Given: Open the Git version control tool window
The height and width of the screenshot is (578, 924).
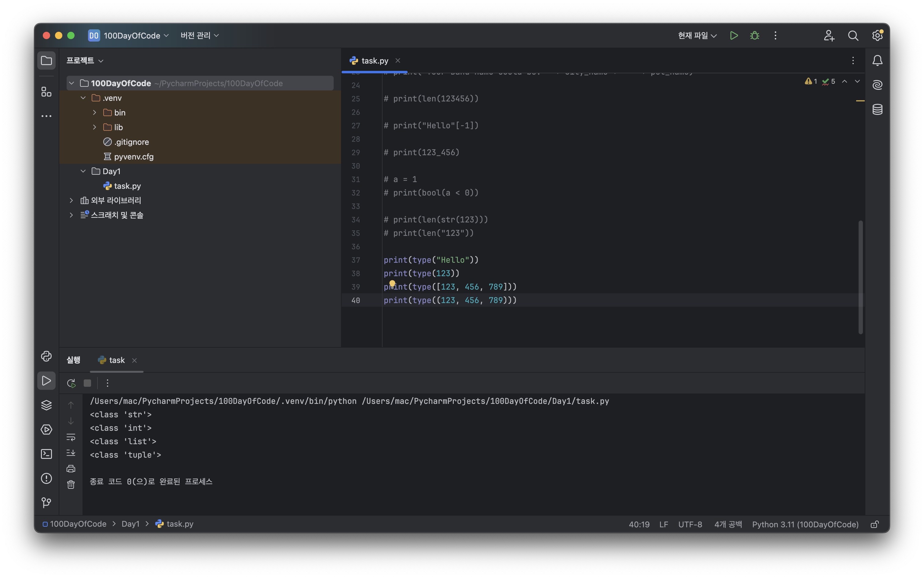Looking at the screenshot, I should click(x=46, y=502).
